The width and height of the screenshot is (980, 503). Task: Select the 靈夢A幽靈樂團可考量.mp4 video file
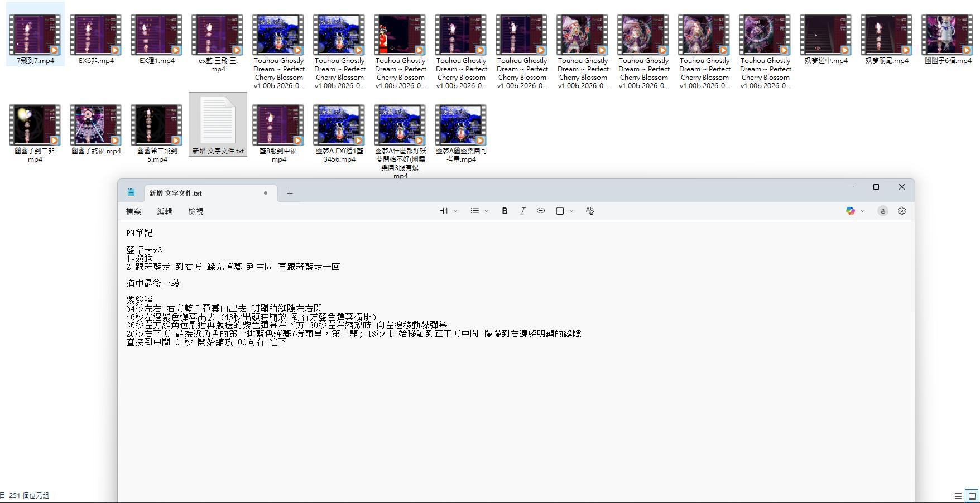click(x=461, y=133)
